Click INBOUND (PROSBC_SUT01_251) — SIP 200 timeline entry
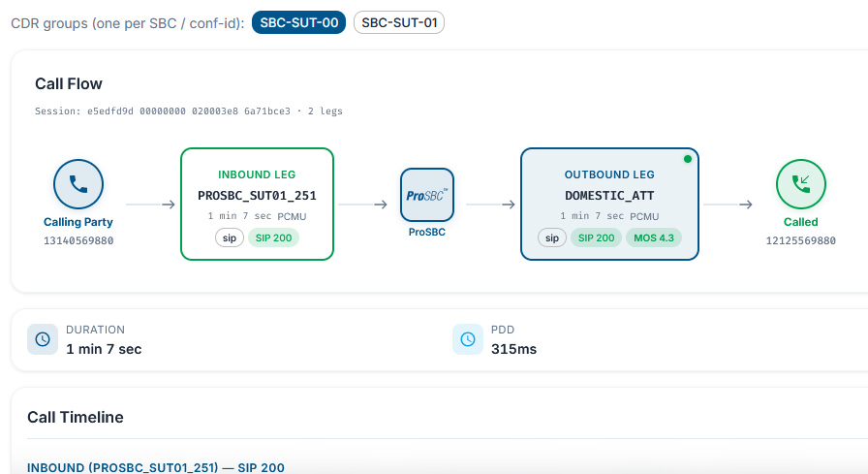Screen dimensions: 868x474 156,468
